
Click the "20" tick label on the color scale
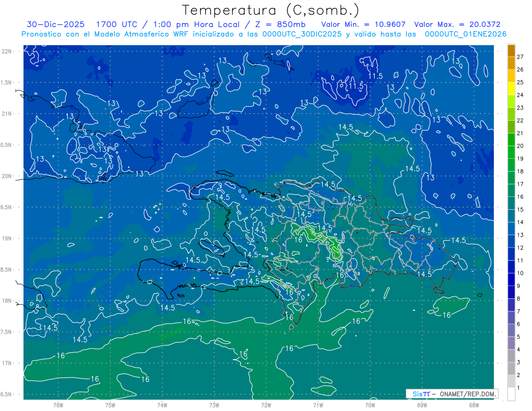520,146
